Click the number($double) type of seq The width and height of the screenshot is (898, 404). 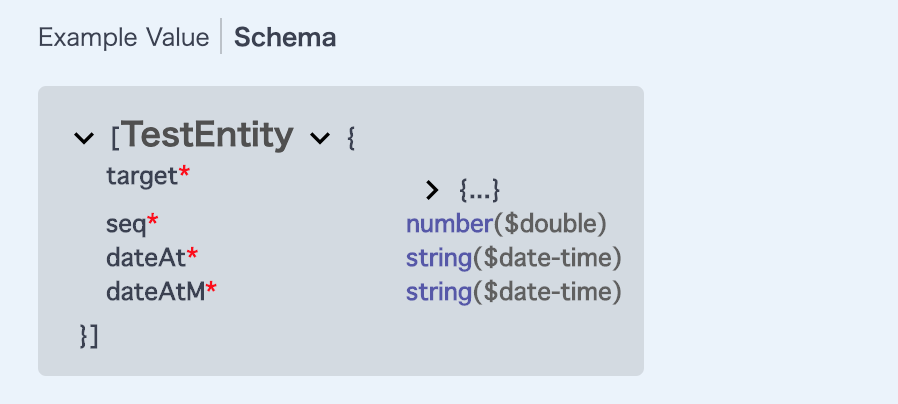coord(506,224)
